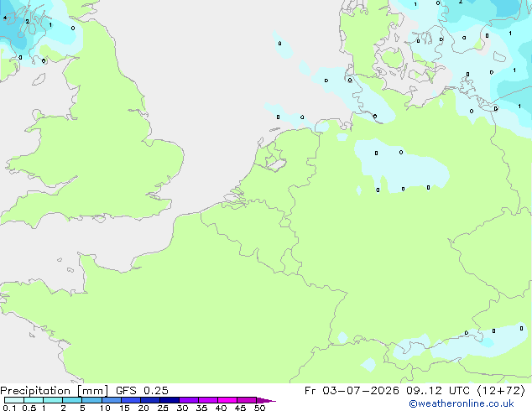This screenshot has height=411, width=532.
Task: Click the 0.1 to 0.5 mm legend swatch
Action: click(14, 400)
